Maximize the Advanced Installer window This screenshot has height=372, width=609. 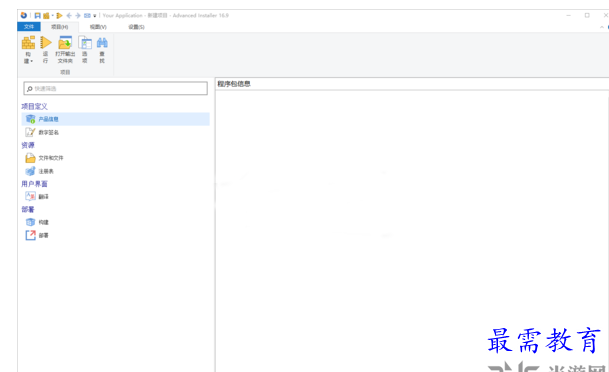tap(587, 16)
